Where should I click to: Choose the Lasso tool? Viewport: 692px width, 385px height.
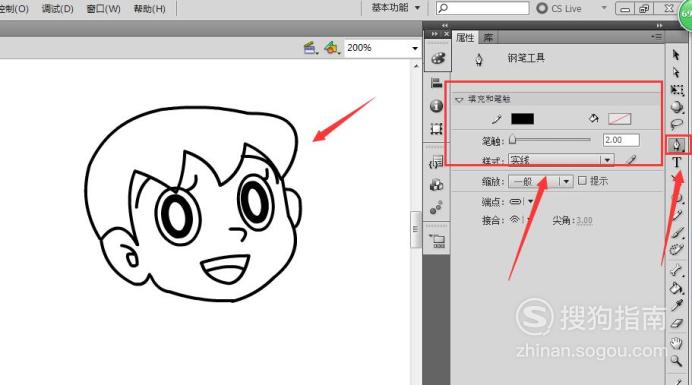(677, 124)
